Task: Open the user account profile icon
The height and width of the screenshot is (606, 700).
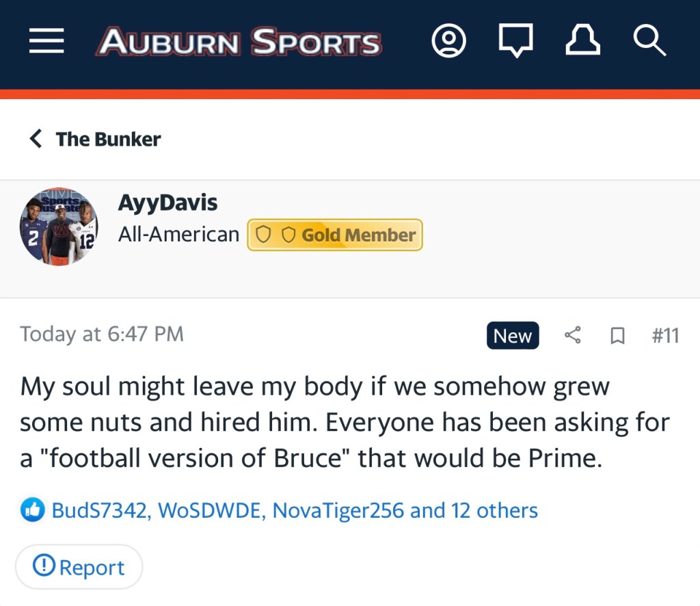Action: point(449,42)
